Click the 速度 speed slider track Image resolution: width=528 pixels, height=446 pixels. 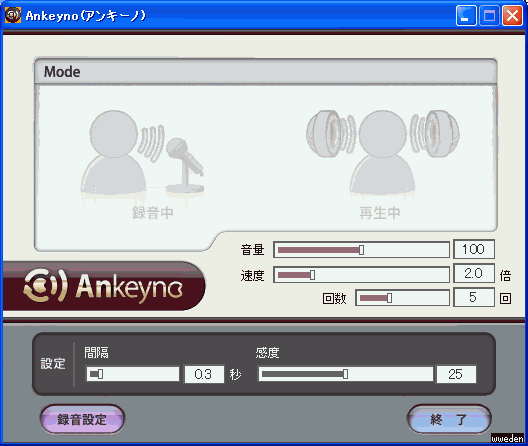pos(361,275)
